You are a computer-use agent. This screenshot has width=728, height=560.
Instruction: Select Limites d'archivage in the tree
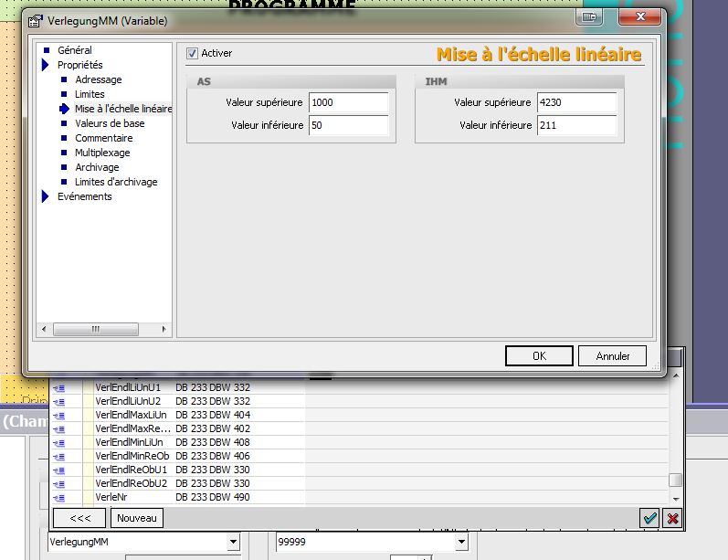115,182
